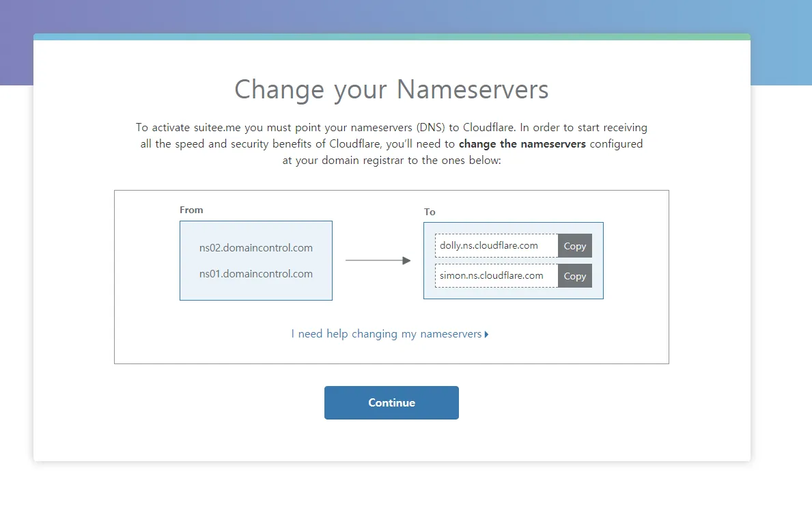Click the "Change your Nameservers" heading
This screenshot has height=509, width=812.
tap(391, 90)
